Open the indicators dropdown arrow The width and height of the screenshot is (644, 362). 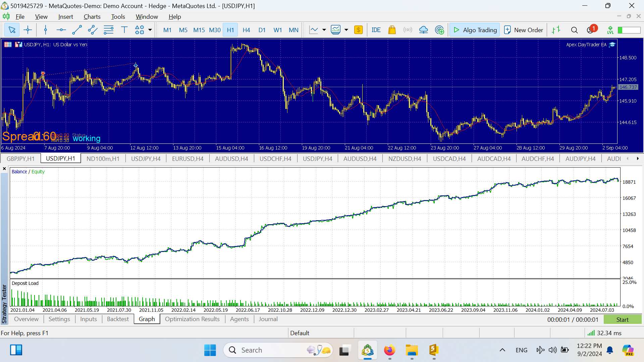346,30
